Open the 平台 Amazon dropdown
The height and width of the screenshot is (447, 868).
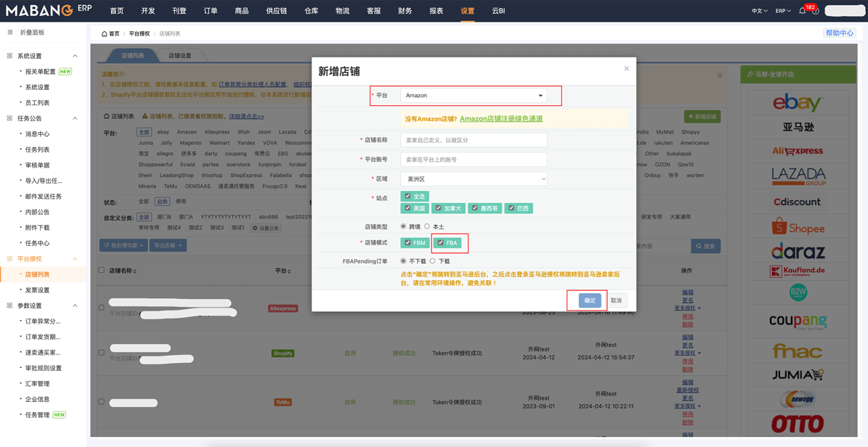point(473,96)
